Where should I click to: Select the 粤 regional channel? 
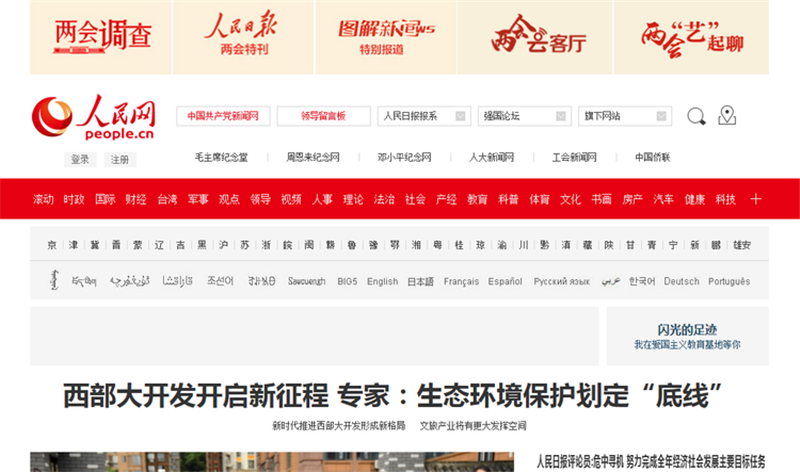438,245
